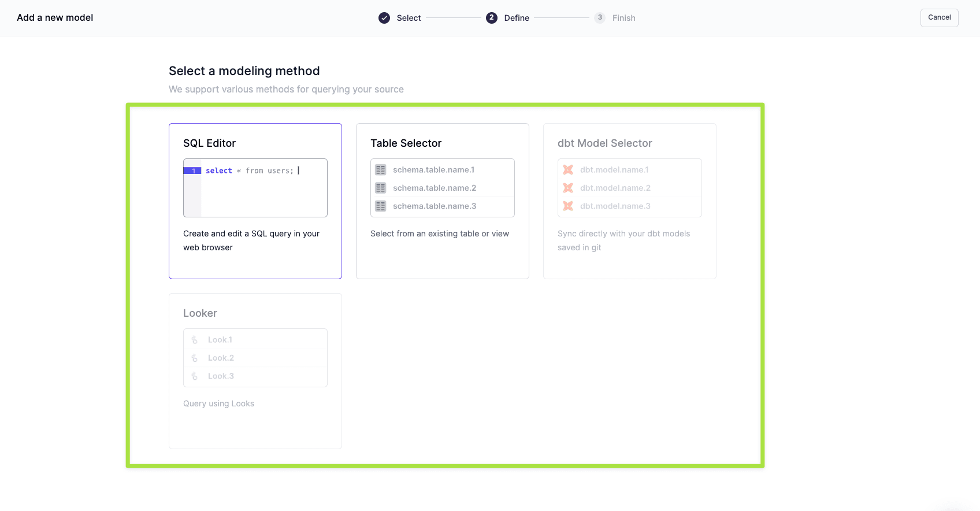Choose the SQL Editor modeling method
The image size is (980, 511).
209,143
